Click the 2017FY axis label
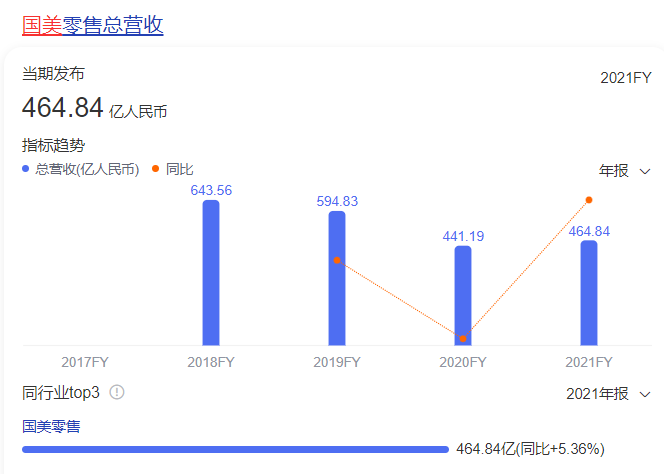This screenshot has width=664, height=474. click(x=85, y=362)
